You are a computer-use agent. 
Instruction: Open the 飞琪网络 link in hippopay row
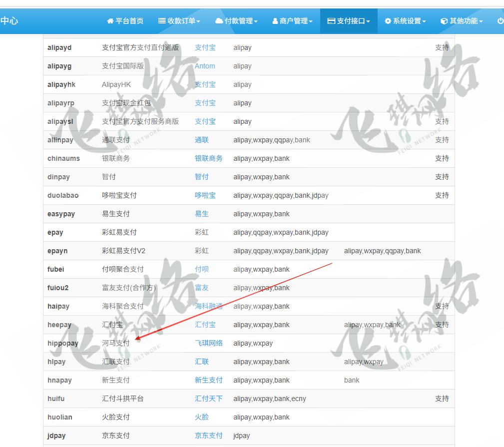click(209, 343)
